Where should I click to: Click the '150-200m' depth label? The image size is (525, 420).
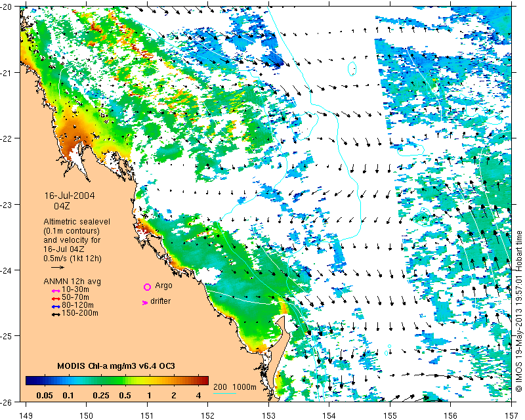pos(80,313)
